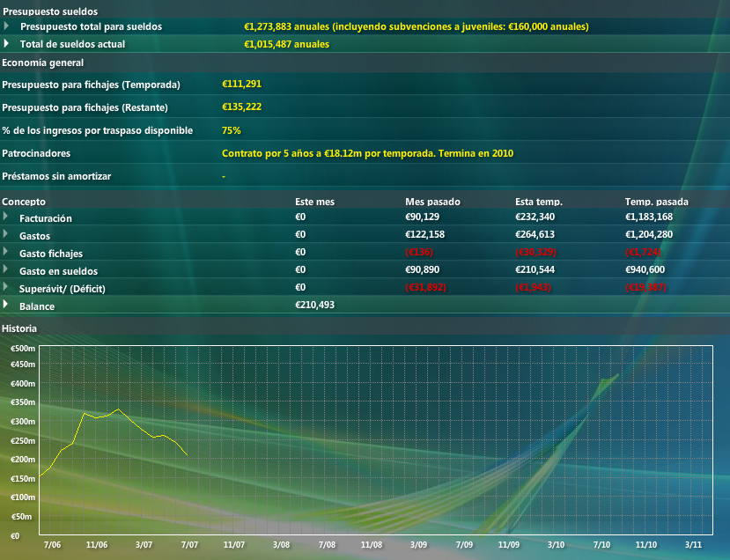
Task: Expand the Gasto en sueldos row arrow
Action: click(5, 269)
